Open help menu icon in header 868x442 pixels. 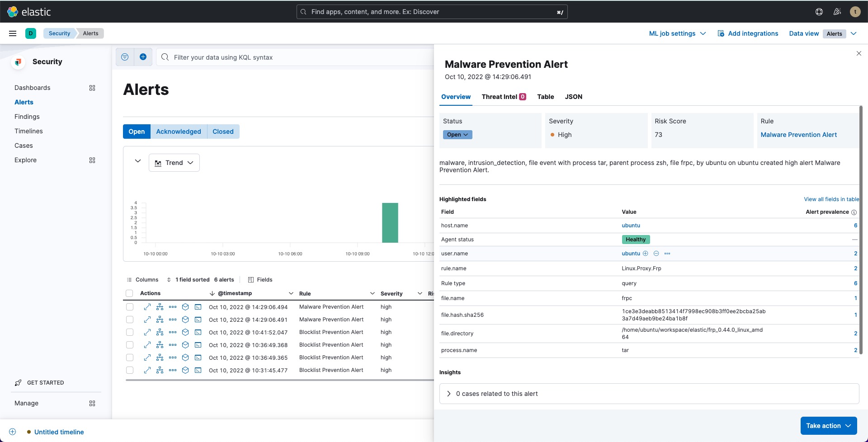pos(819,12)
